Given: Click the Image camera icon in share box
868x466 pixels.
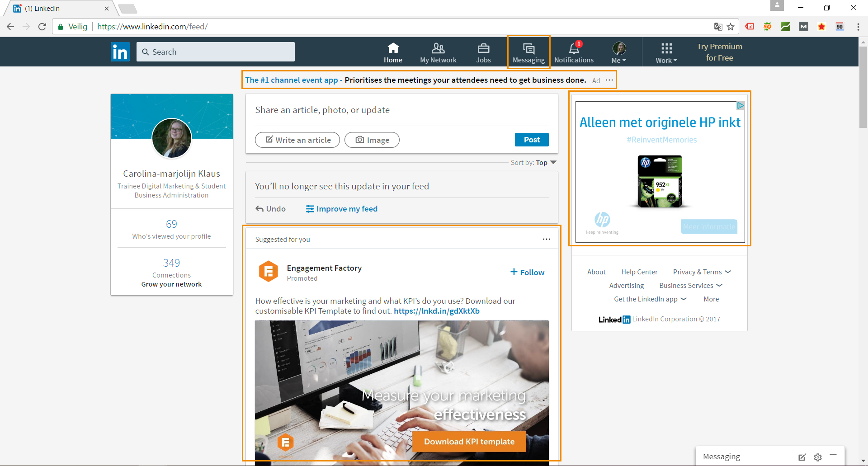Looking at the screenshot, I should coord(359,140).
